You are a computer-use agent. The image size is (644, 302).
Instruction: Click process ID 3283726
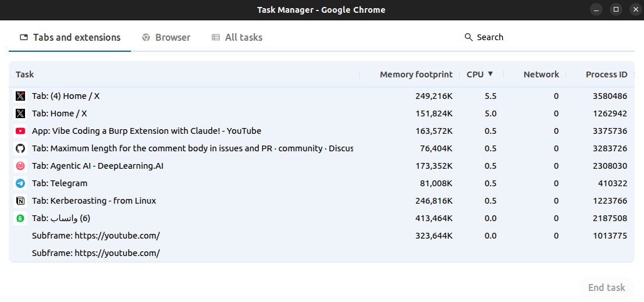click(x=610, y=148)
